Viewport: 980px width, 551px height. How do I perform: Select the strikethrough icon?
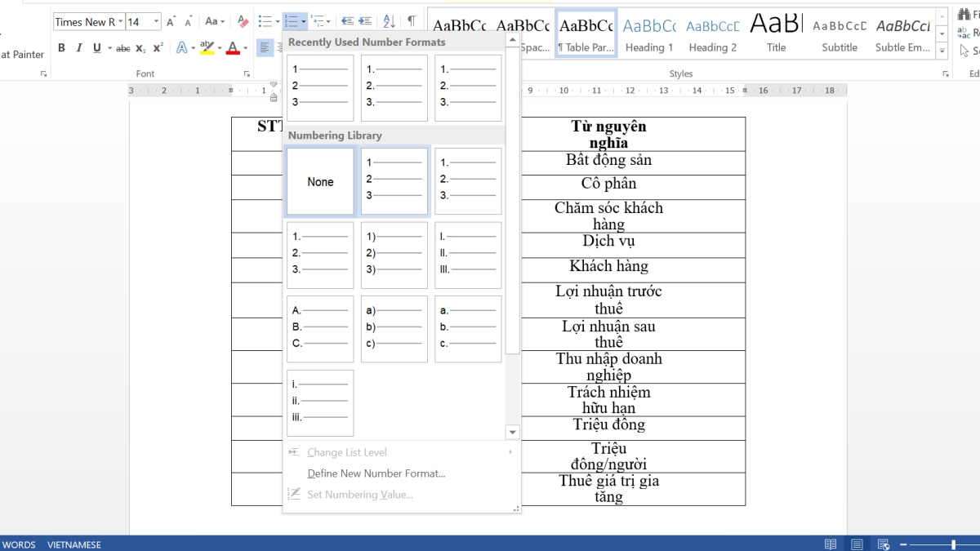point(122,47)
